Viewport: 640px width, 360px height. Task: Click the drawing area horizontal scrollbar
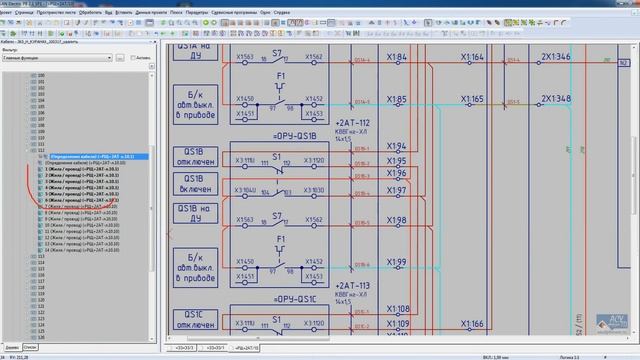coord(258,338)
